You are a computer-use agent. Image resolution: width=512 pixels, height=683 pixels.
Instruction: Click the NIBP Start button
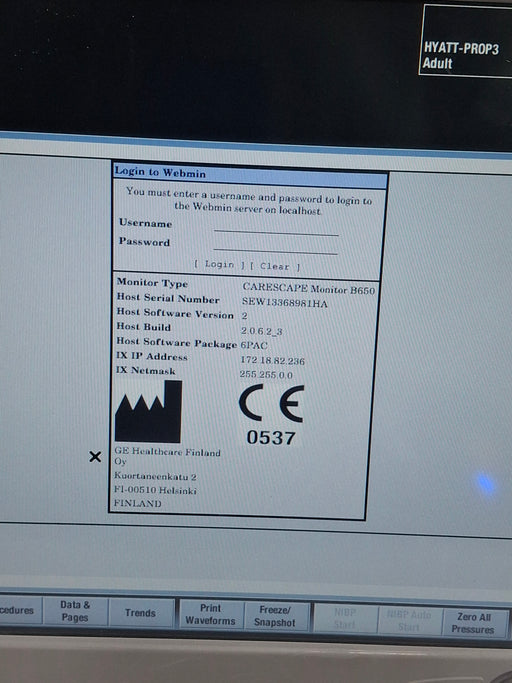click(345, 618)
